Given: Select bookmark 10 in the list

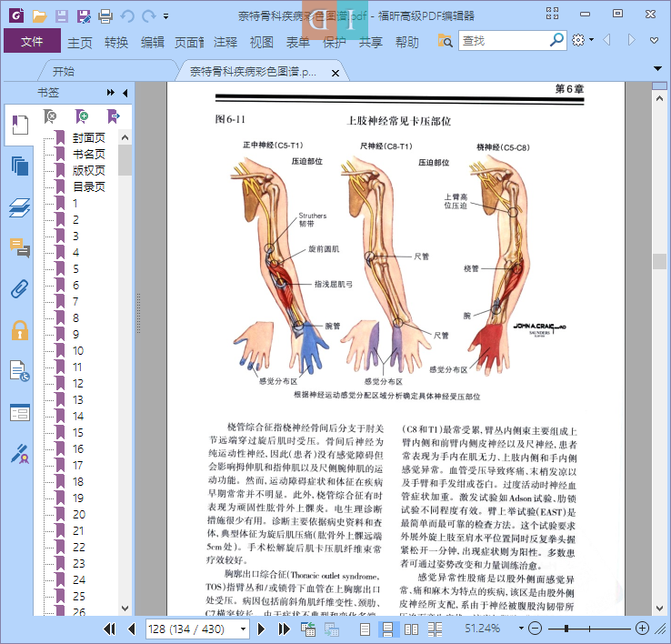Looking at the screenshot, I should (78, 351).
